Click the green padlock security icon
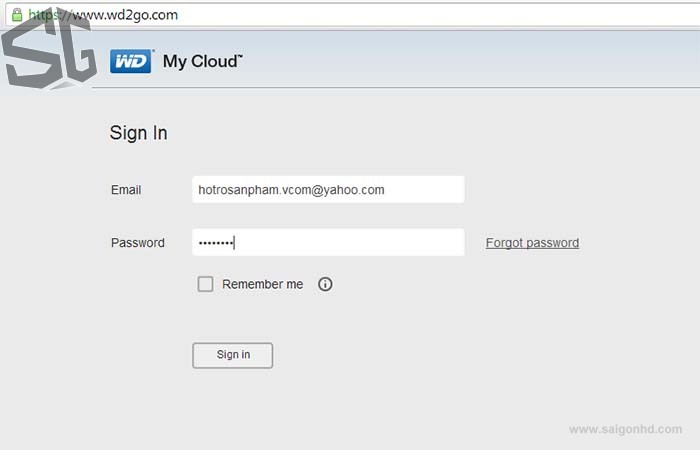The height and width of the screenshot is (450, 700). (17, 15)
